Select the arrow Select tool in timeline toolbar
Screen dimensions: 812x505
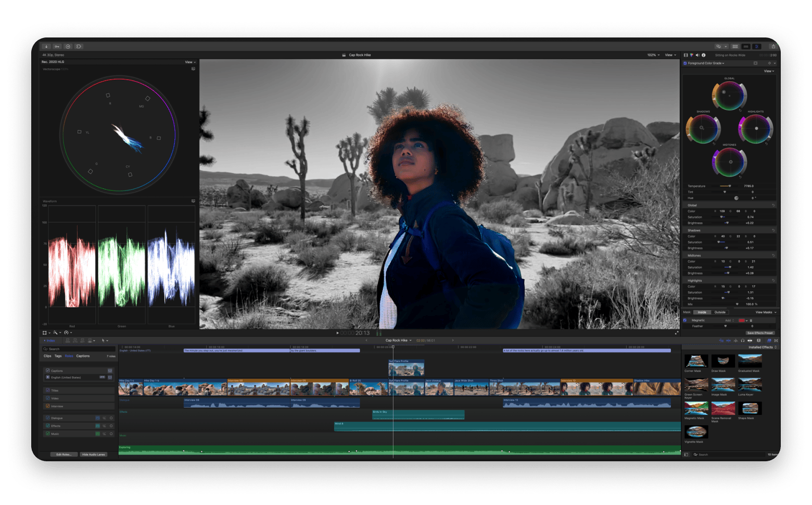(x=104, y=340)
